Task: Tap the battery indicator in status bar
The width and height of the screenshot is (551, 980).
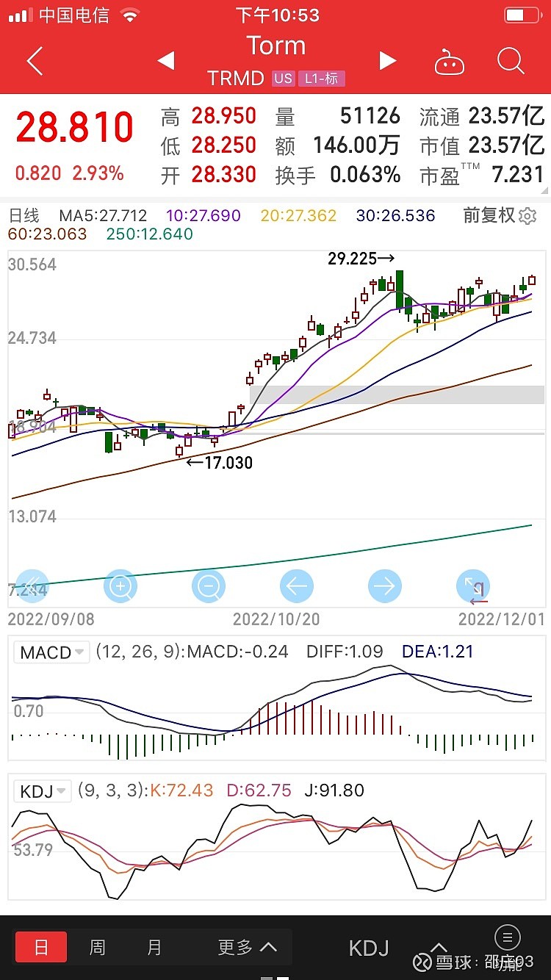Action: point(524,15)
